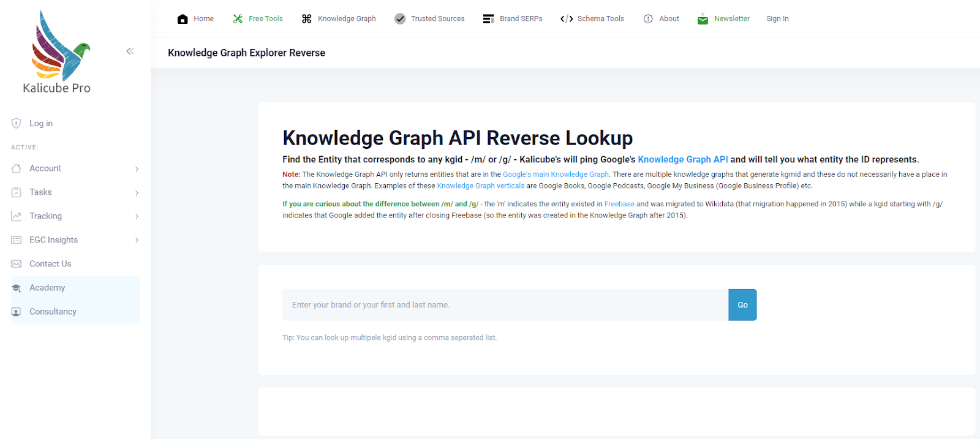Select EGC Insights in the sidebar

[53, 240]
